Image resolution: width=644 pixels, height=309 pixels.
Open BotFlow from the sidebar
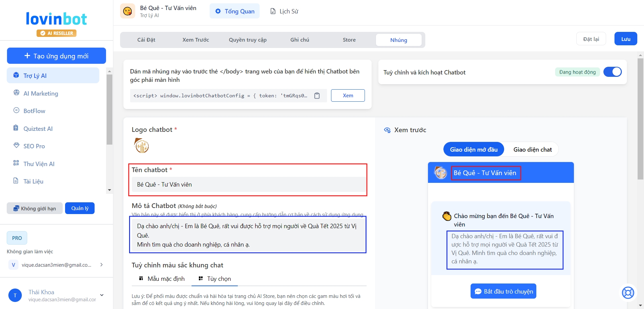pos(34,111)
